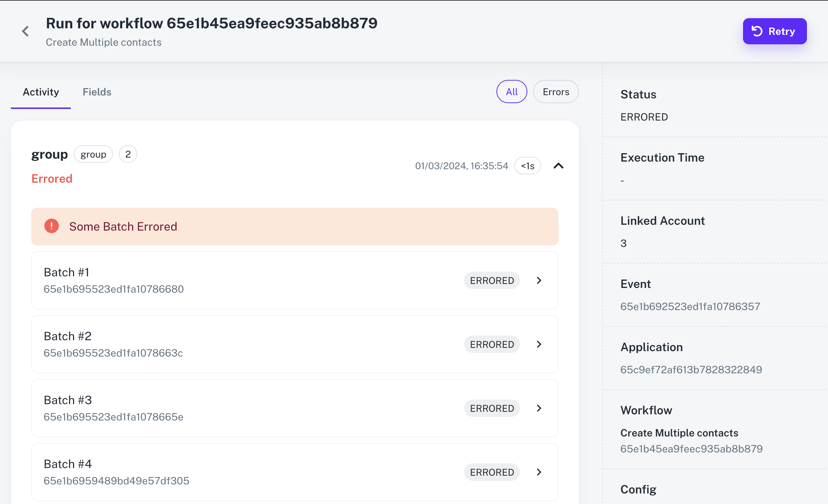
Task: Click the ERRORED status pill on Batch #2
Action: pos(492,344)
